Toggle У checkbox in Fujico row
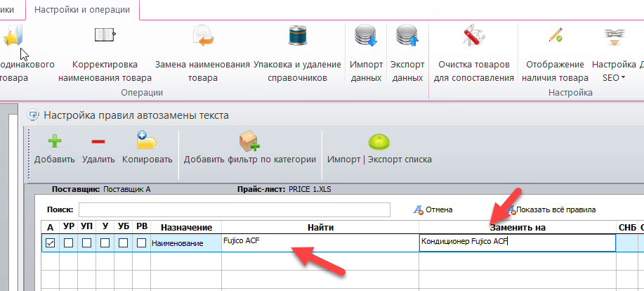Screen dimensions: 644x291 click(x=105, y=243)
